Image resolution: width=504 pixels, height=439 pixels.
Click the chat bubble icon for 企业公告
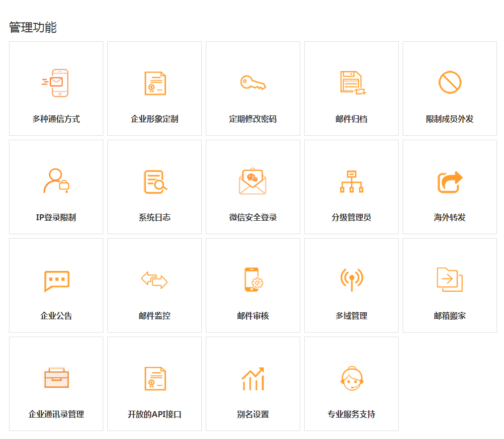click(56, 281)
